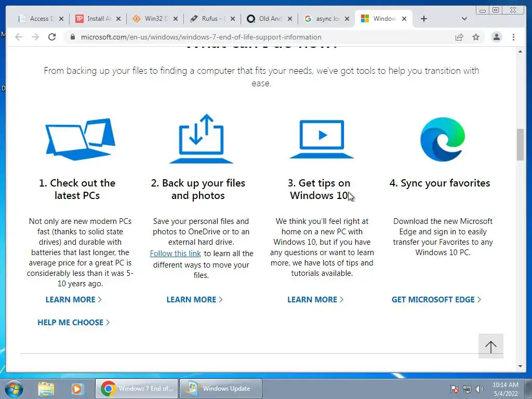The width and height of the screenshot is (532, 399).
Task: Close the Install tab
Action: pyautogui.click(x=118, y=19)
